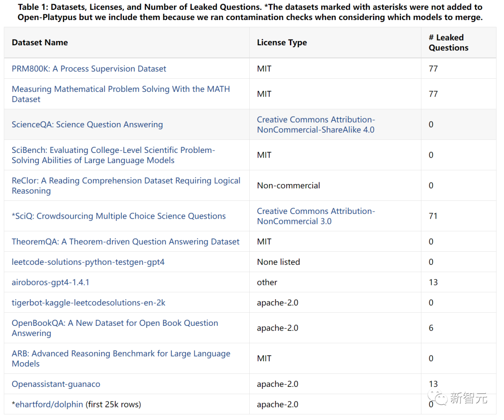Click the 0 leaked count for SciBench
Screen dimensions: 504x420
pos(431,155)
